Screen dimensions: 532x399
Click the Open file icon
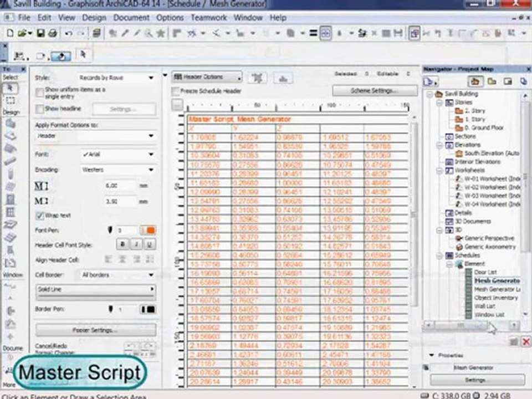22,33
